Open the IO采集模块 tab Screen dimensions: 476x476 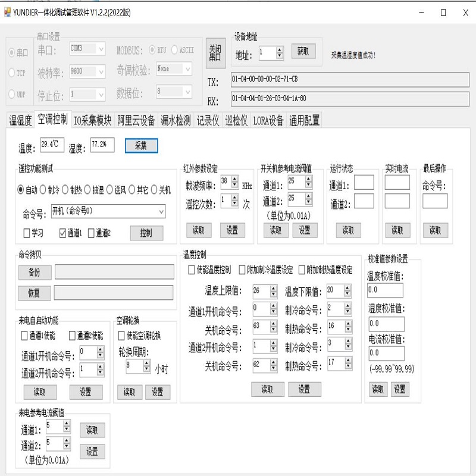pos(93,120)
